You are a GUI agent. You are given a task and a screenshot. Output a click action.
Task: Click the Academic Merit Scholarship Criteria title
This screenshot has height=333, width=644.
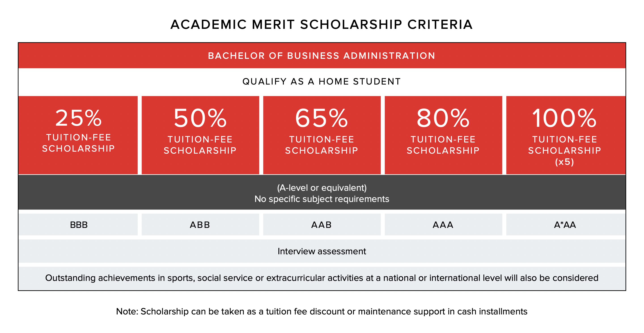322,25
